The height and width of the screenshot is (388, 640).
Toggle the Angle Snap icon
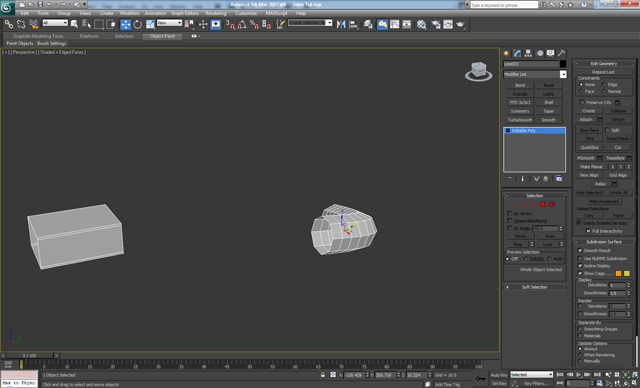tap(242, 24)
